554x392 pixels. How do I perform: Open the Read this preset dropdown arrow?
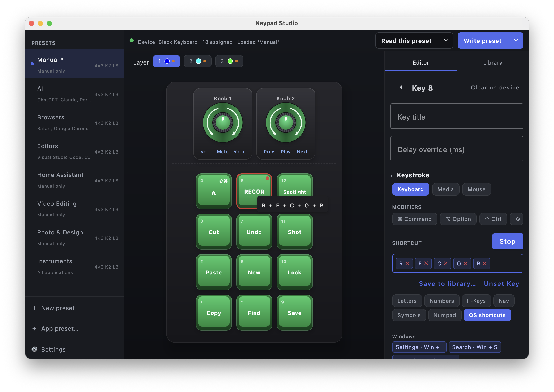click(x=445, y=40)
